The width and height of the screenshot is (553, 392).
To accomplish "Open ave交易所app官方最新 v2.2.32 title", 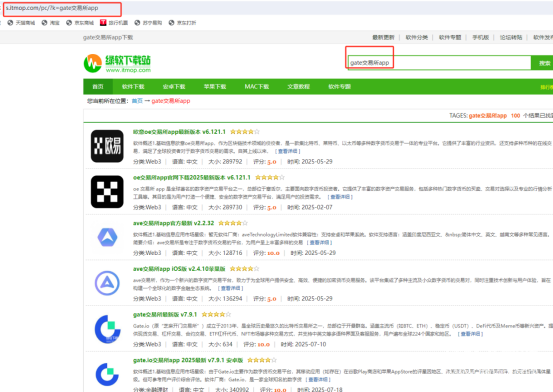I will tap(173, 223).
